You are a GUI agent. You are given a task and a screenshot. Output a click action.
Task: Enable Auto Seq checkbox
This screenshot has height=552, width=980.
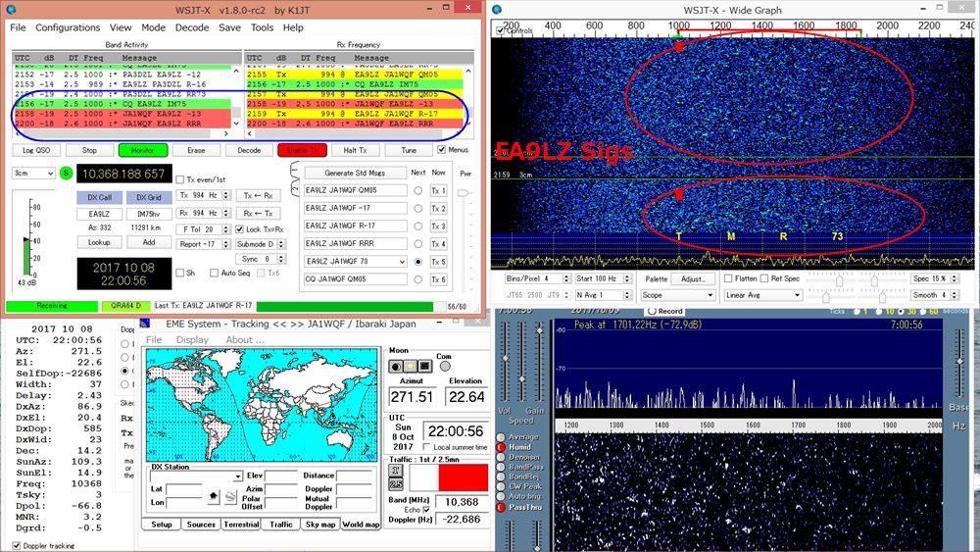point(215,274)
